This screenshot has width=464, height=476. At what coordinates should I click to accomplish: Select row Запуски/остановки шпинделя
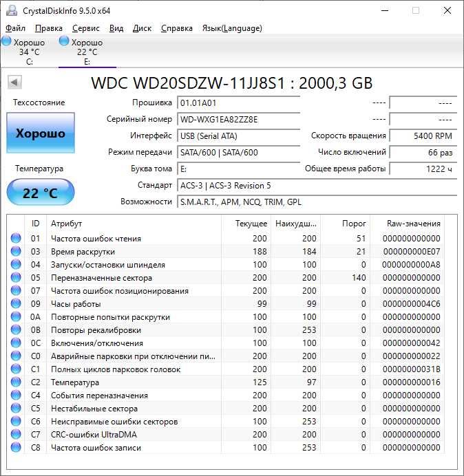pyautogui.click(x=226, y=264)
